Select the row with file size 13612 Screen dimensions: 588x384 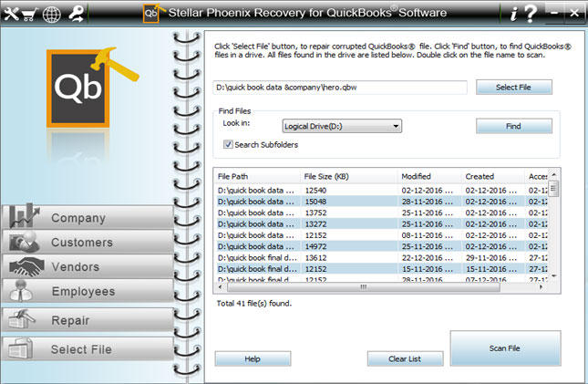(381, 258)
